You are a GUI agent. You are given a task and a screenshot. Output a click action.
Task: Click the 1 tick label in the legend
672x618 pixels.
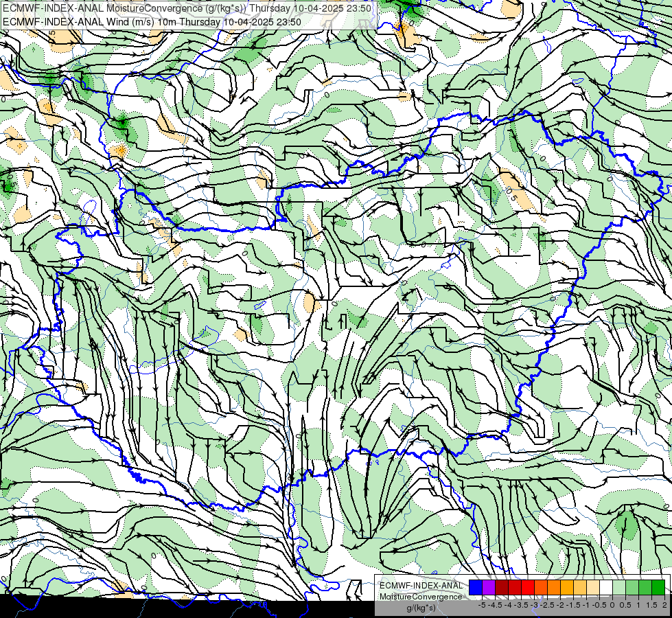point(638,605)
